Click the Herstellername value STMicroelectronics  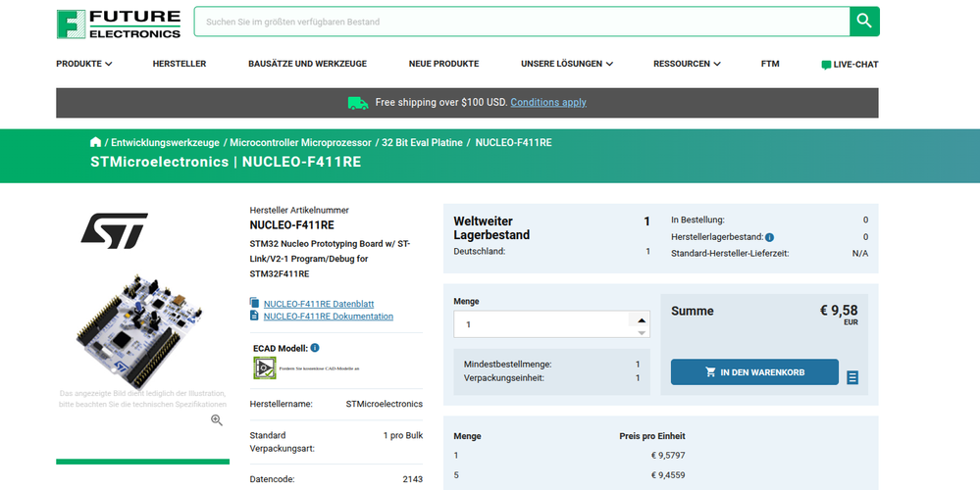(385, 404)
